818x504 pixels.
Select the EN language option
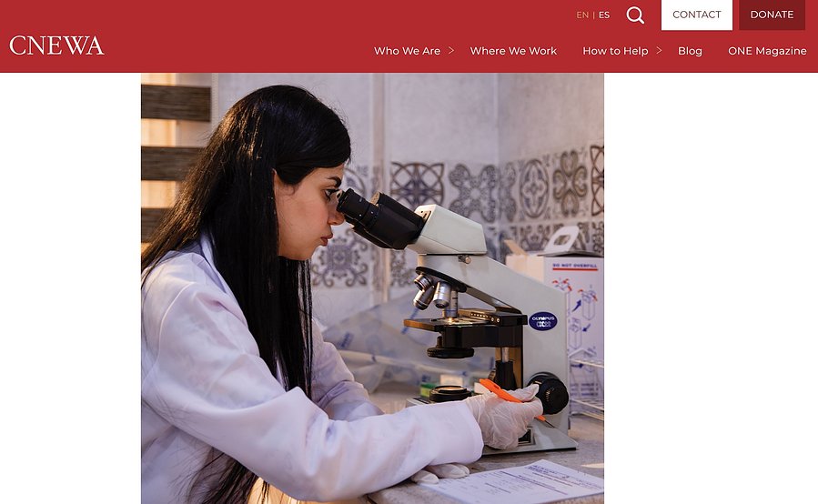[582, 15]
